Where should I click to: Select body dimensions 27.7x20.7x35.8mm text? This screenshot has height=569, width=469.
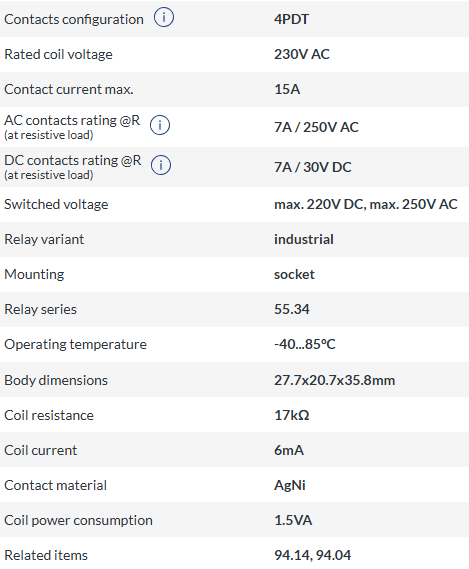(x=334, y=380)
